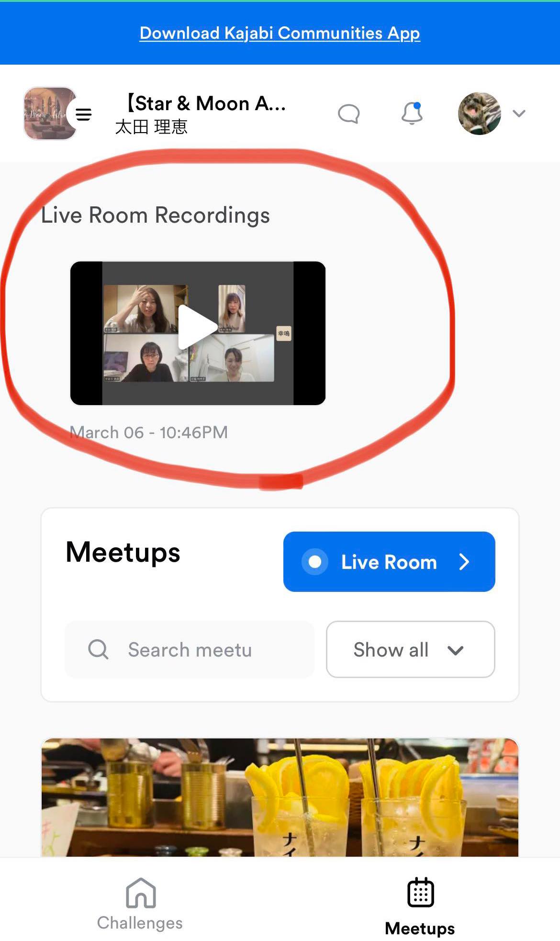Tap the Star & Moon community logo
Screen dimensions: 560x941
click(50, 113)
